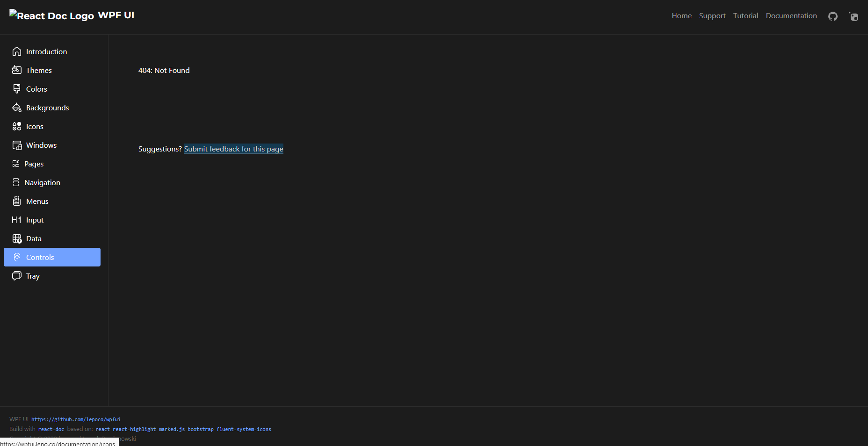Select the H1 icon next to Input
868x446 pixels.
(x=16, y=220)
